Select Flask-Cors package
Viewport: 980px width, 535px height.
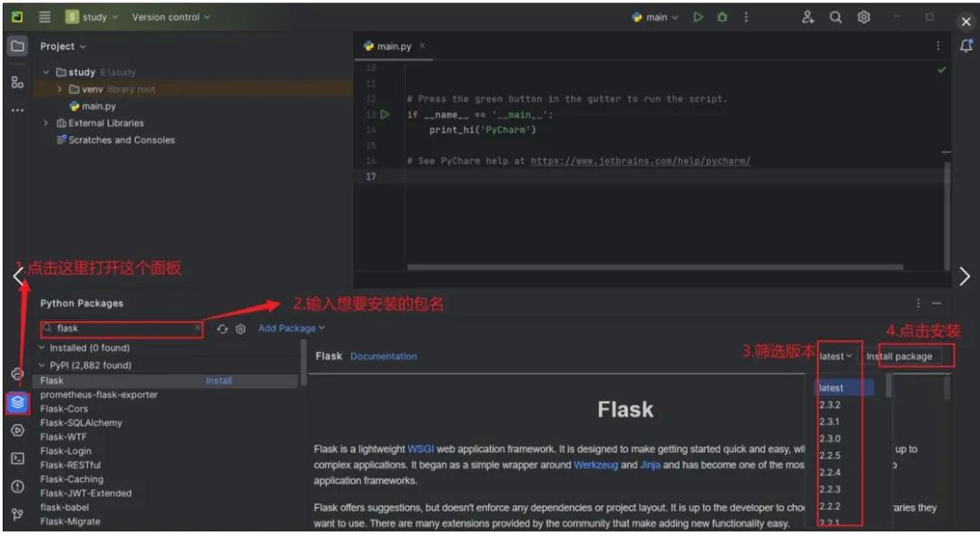(64, 409)
